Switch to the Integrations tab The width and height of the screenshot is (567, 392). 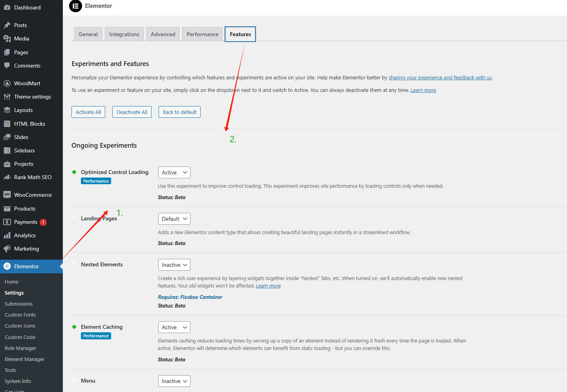pos(124,34)
